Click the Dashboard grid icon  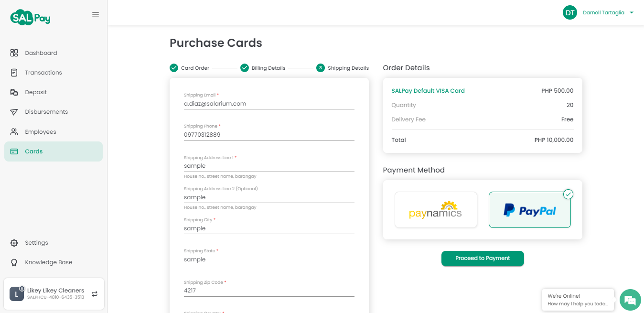point(14,53)
